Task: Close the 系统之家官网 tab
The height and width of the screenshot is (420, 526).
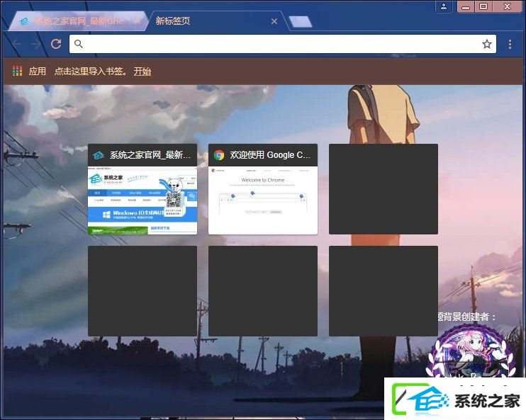Action: (138, 21)
